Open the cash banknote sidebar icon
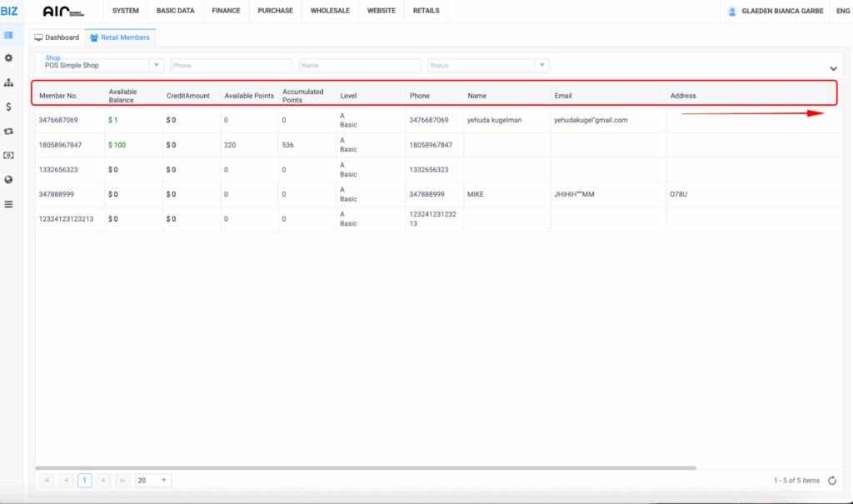The width and height of the screenshot is (853, 504). pyautogui.click(x=8, y=155)
